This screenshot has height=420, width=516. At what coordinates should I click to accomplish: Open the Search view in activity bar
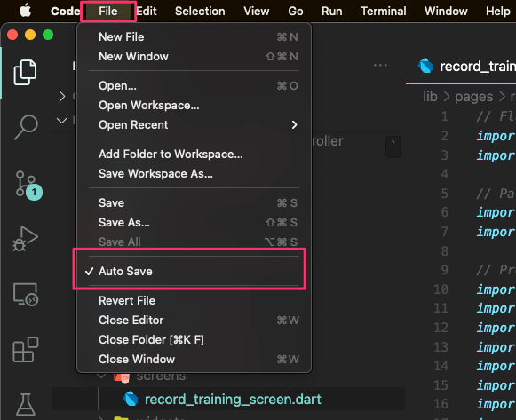pyautogui.click(x=26, y=127)
